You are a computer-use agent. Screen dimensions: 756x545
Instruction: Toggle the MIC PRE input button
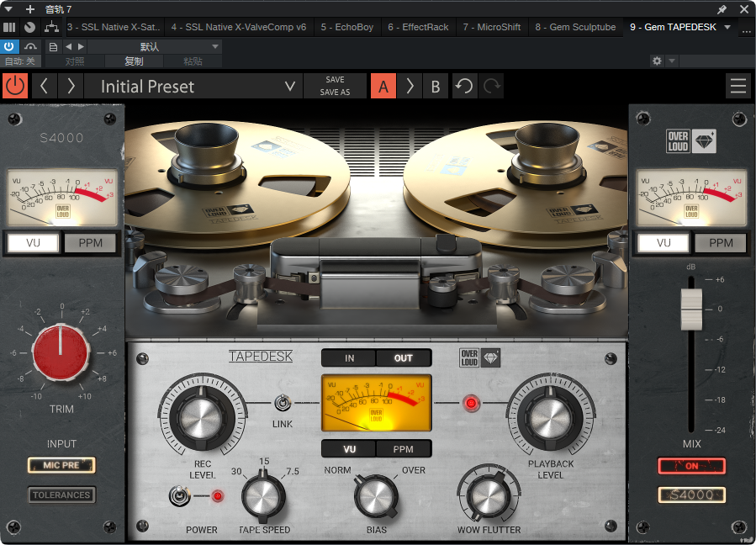pyautogui.click(x=61, y=465)
